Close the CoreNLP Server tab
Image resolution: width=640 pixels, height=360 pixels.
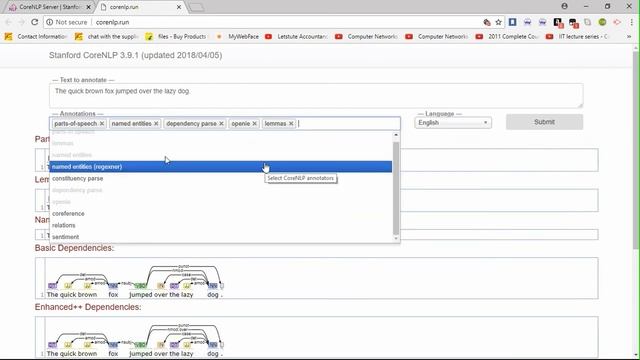(x=88, y=7)
